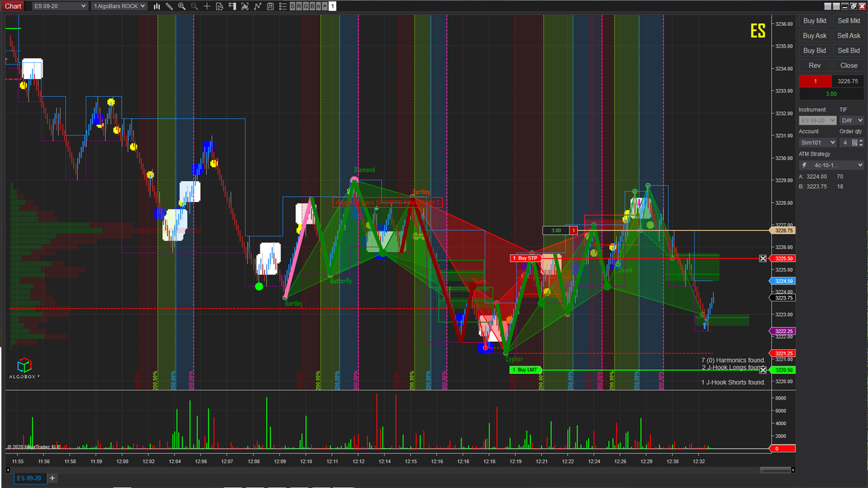Open the Sim101 account dropdown
Image resolution: width=868 pixels, height=488 pixels.
point(817,143)
